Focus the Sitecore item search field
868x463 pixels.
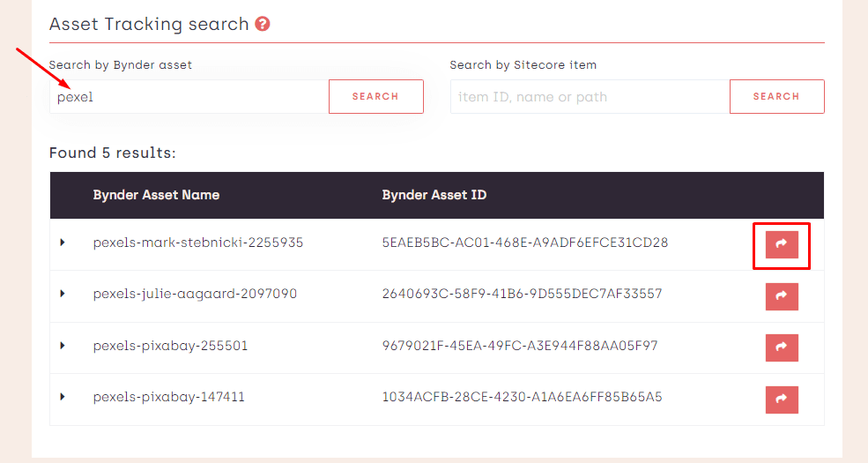click(590, 97)
